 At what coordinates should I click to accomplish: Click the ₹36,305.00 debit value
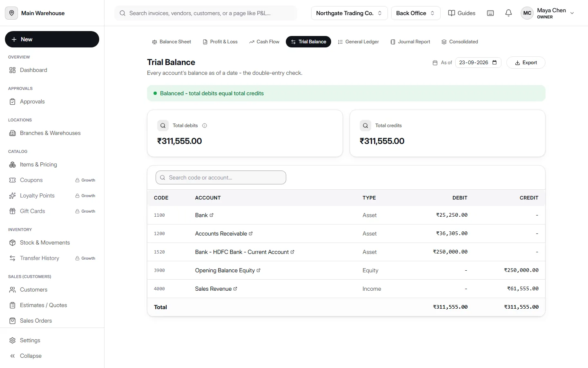click(452, 233)
